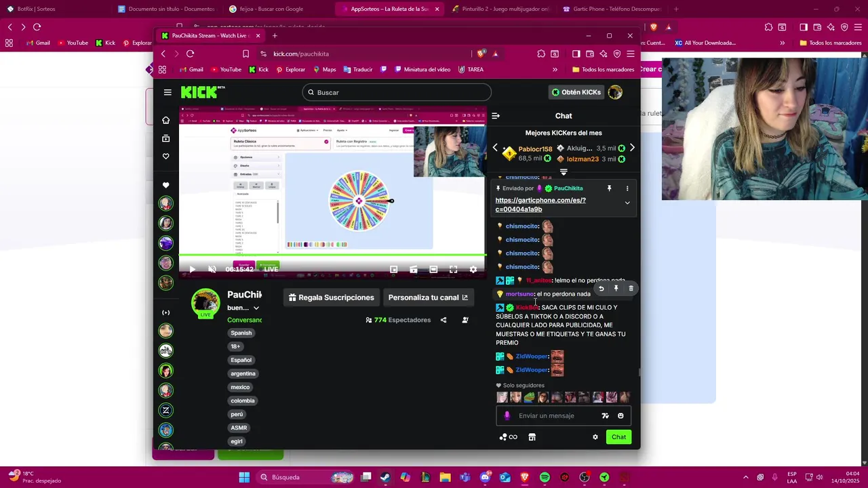The width and height of the screenshot is (868, 488).
Task: Go to Home in Kick sidebar
Action: 165,120
